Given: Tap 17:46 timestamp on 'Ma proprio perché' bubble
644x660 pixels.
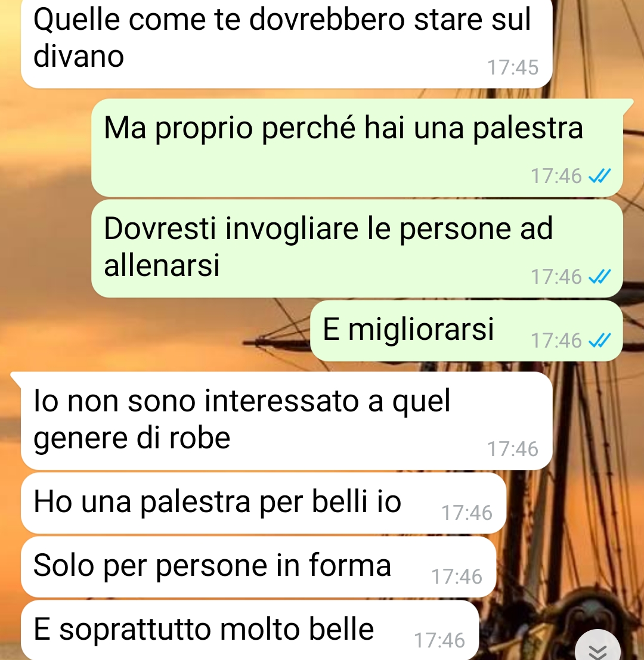Looking at the screenshot, I should tap(556, 176).
